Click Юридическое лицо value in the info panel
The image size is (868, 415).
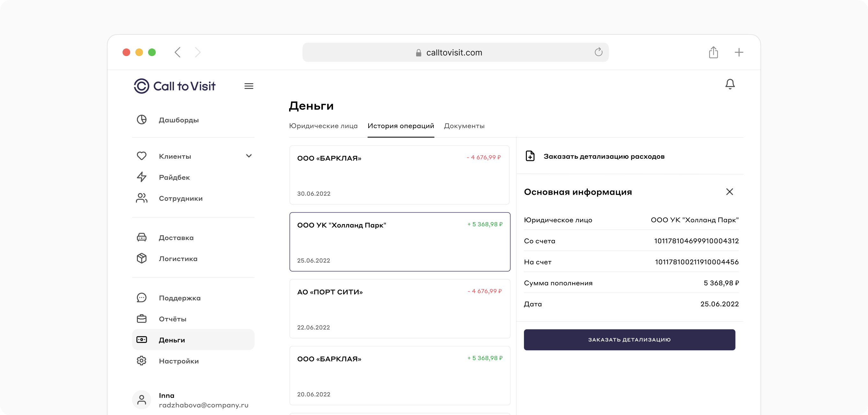(x=694, y=220)
